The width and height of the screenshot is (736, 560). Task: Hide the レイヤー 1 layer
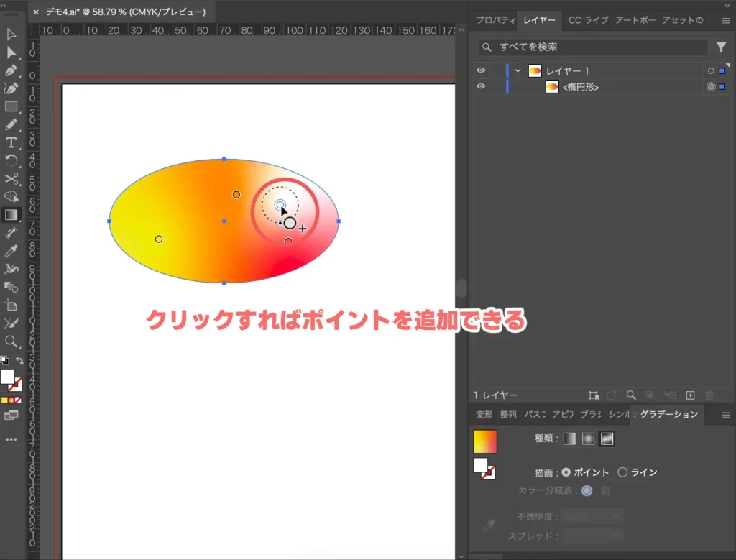click(482, 70)
